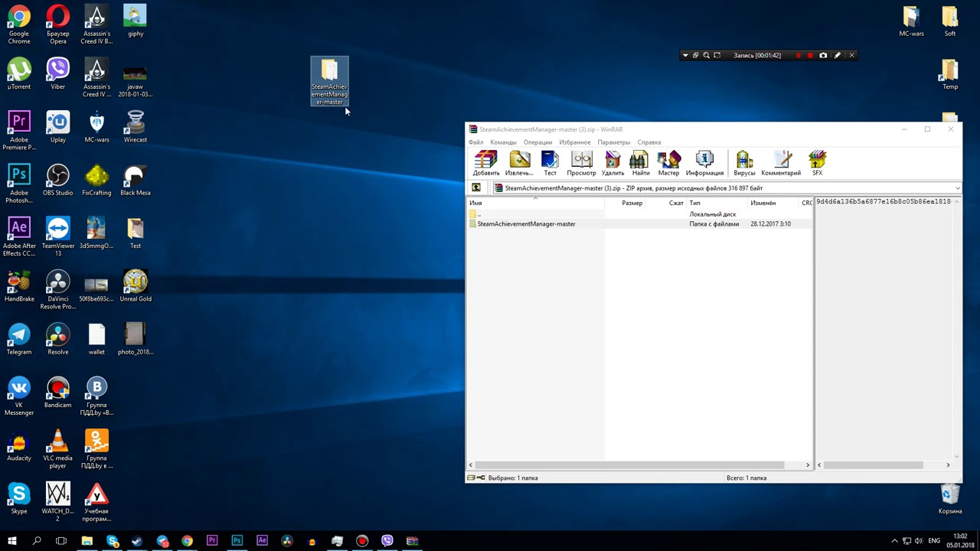This screenshot has width=980, height=551.
Task: Click the Добавить (Add) toolbar icon in WinRAR
Action: pyautogui.click(x=486, y=163)
